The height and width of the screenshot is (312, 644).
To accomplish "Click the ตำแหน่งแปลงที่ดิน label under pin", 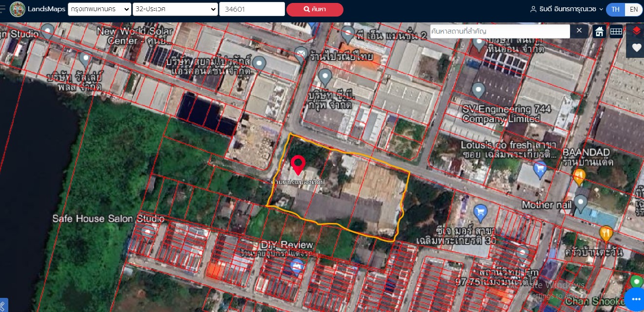I will (x=298, y=182).
